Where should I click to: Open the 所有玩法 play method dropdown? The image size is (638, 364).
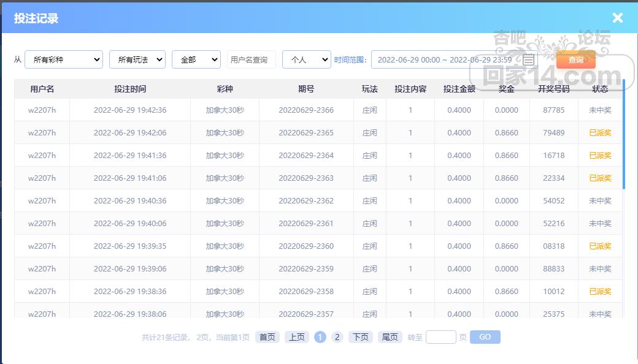(137, 59)
